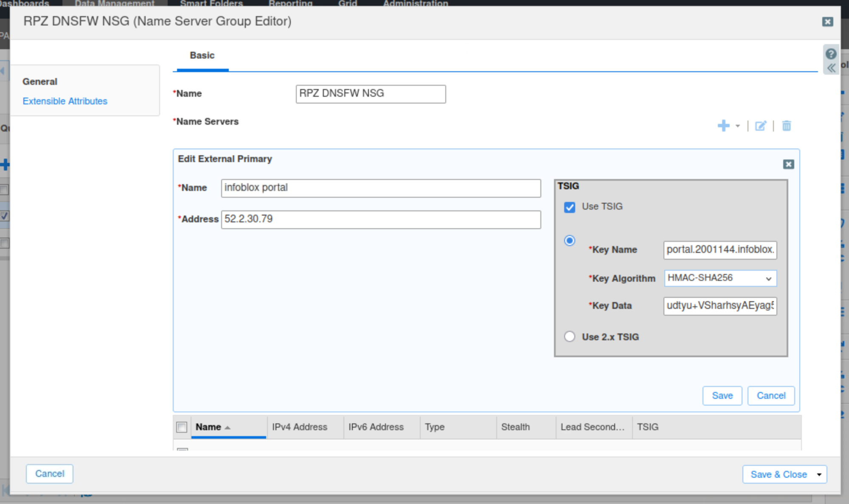849x504 pixels.
Task: Click the Address field containing 52.2.30.79
Action: 381,219
